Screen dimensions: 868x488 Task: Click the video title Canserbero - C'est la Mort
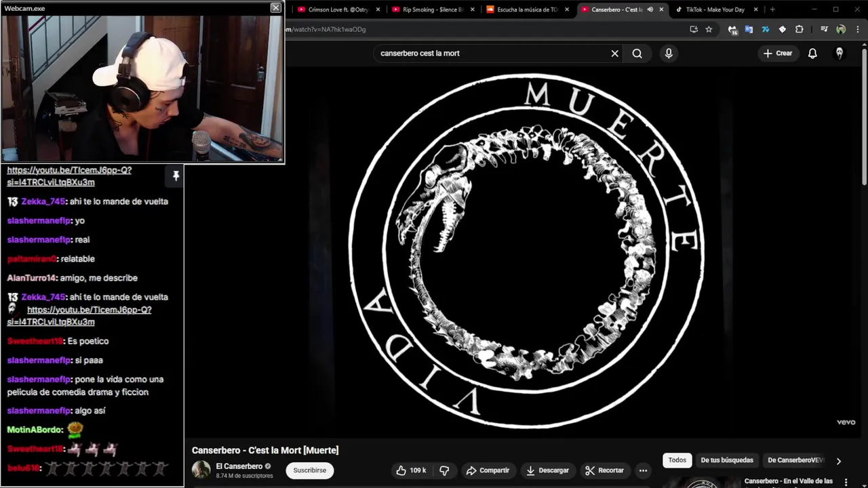(x=265, y=450)
